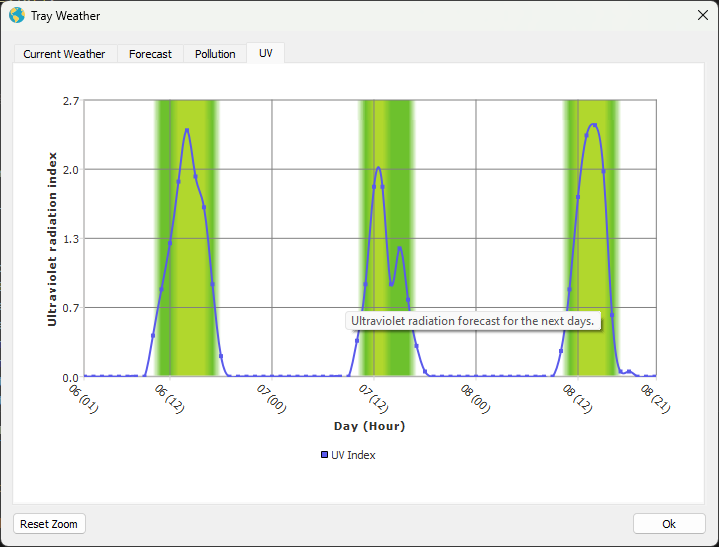Click the day 08 UV curve peak
The width and height of the screenshot is (719, 547).
coord(594,124)
